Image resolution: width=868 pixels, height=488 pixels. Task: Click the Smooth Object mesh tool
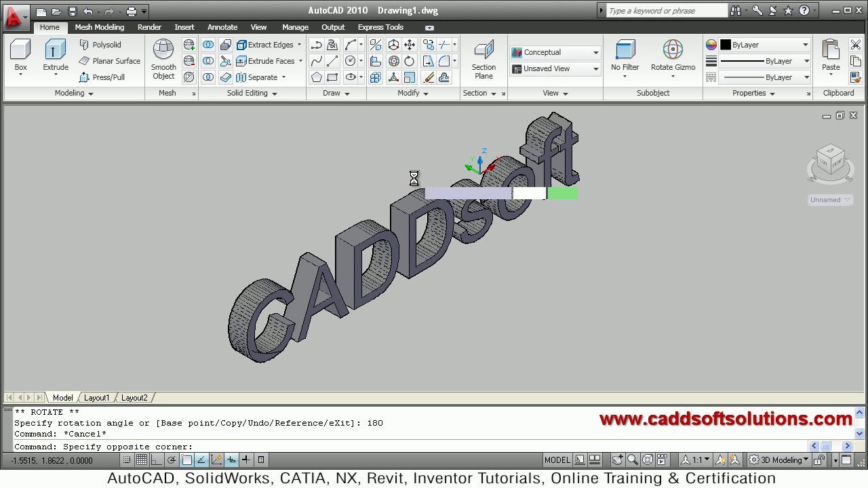tap(163, 59)
